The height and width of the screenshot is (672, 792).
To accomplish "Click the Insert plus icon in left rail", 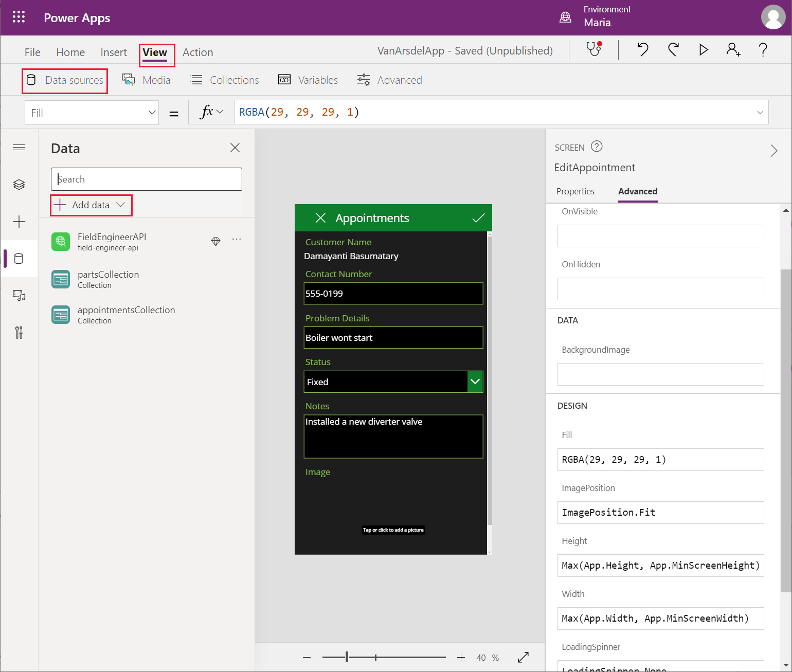I will click(x=19, y=222).
